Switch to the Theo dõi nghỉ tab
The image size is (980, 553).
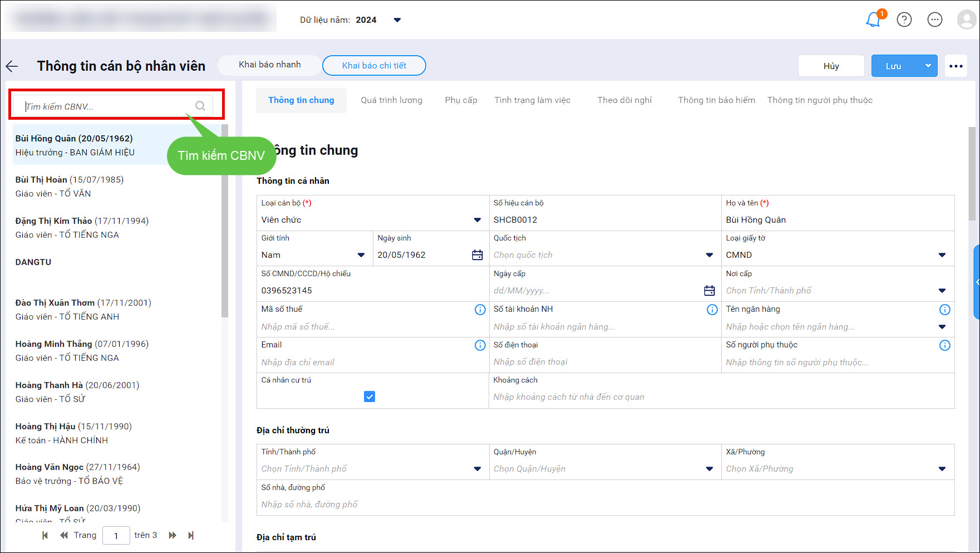coord(624,100)
